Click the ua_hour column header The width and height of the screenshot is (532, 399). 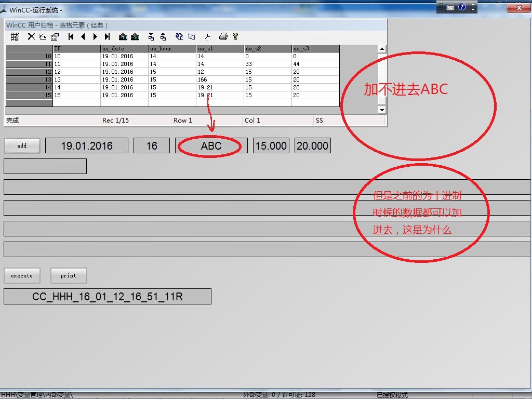pyautogui.click(x=172, y=48)
